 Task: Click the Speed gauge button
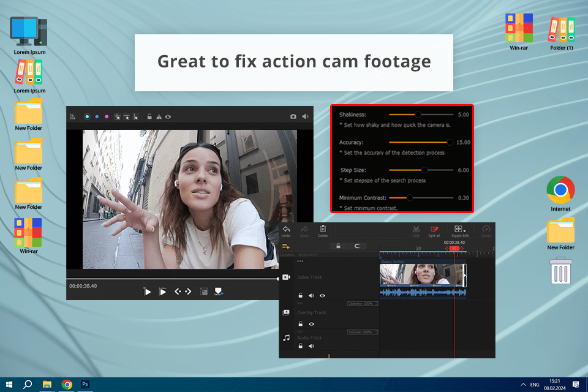pyautogui.click(x=486, y=231)
